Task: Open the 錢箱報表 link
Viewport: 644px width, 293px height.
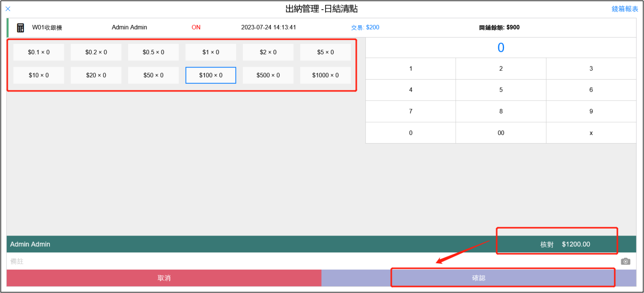Action: point(625,9)
